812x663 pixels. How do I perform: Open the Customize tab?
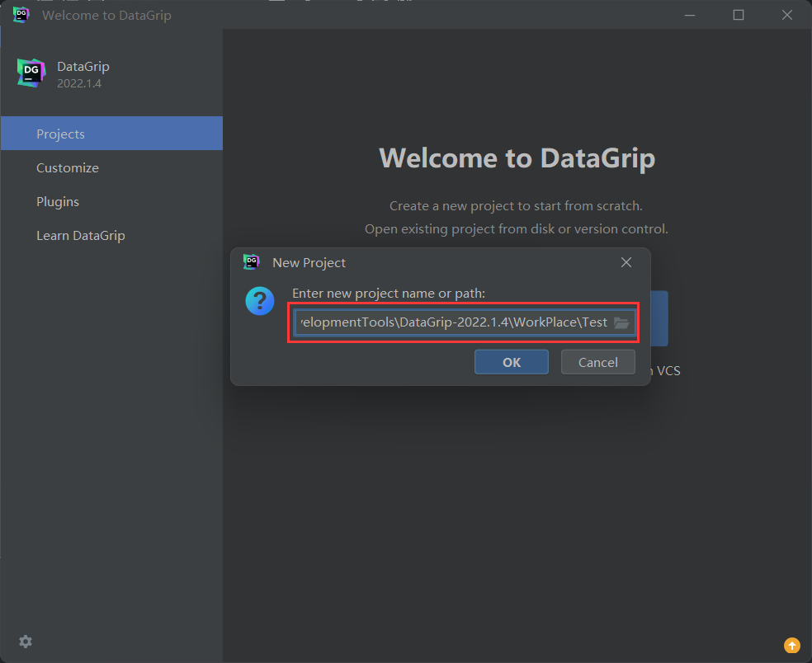[112, 167]
